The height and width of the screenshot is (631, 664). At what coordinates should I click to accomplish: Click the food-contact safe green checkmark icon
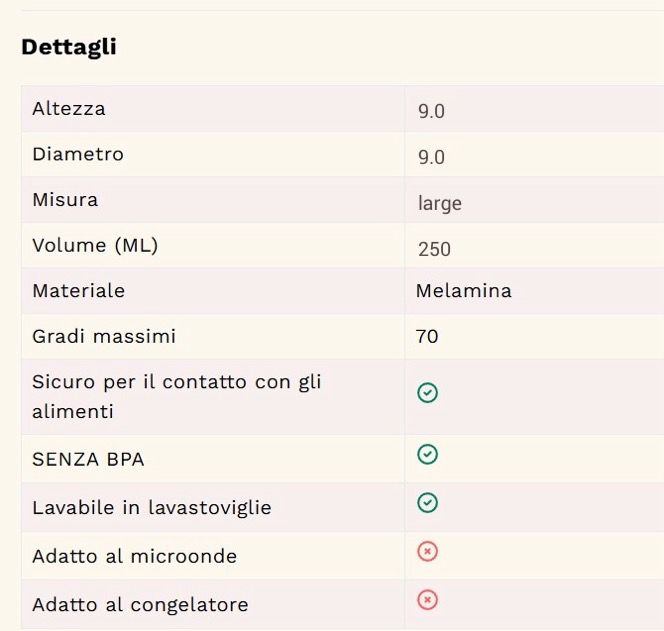click(x=427, y=393)
